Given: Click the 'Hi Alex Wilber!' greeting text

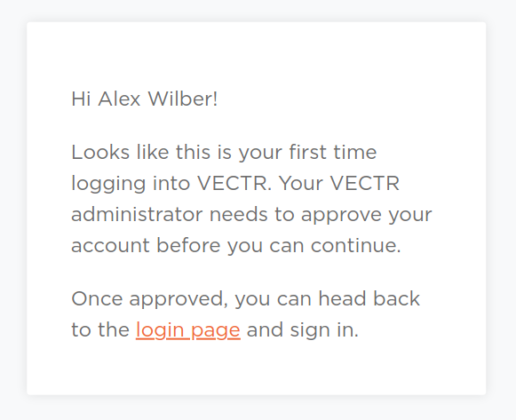Looking at the screenshot, I should pos(144,99).
